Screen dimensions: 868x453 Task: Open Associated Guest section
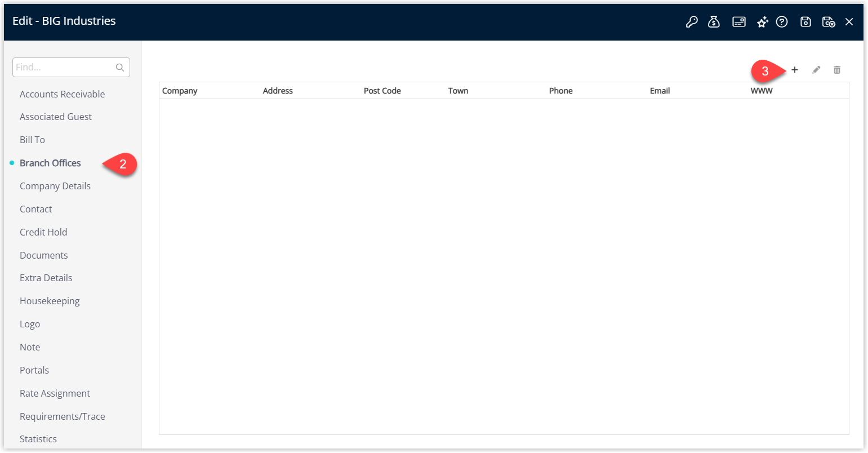56,117
